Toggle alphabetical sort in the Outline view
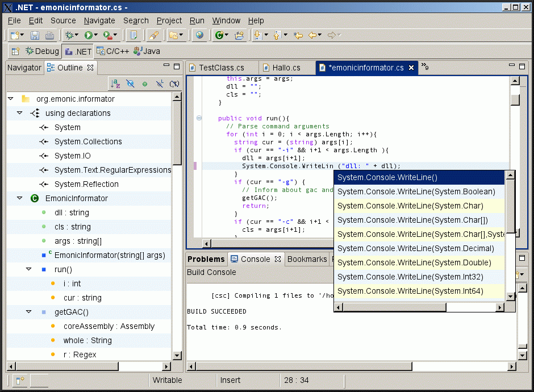The height and width of the screenshot is (392, 534). [x=115, y=84]
